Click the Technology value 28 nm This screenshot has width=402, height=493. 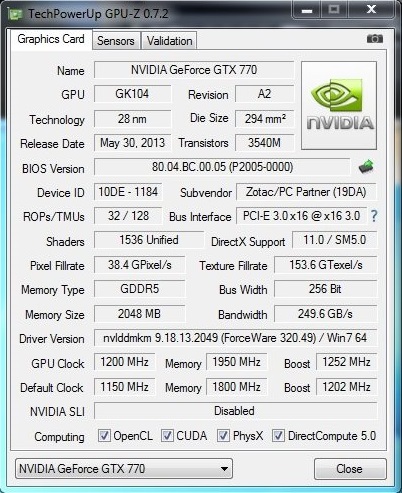(x=132, y=119)
